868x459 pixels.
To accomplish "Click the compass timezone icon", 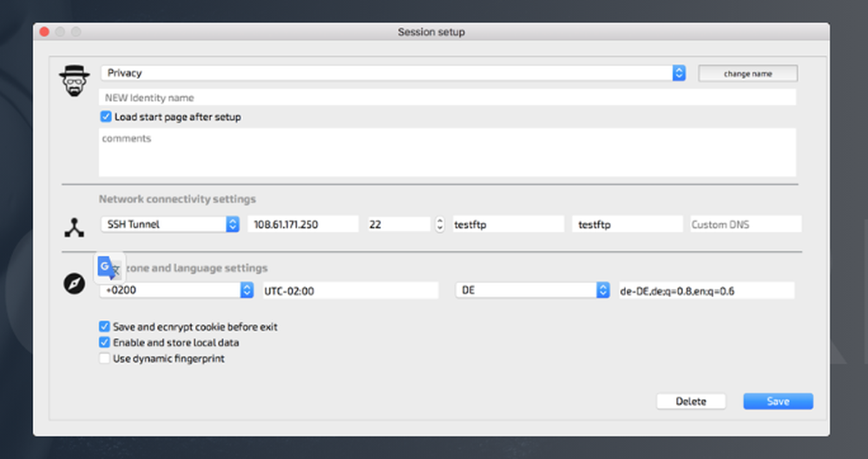I will pyautogui.click(x=74, y=284).
